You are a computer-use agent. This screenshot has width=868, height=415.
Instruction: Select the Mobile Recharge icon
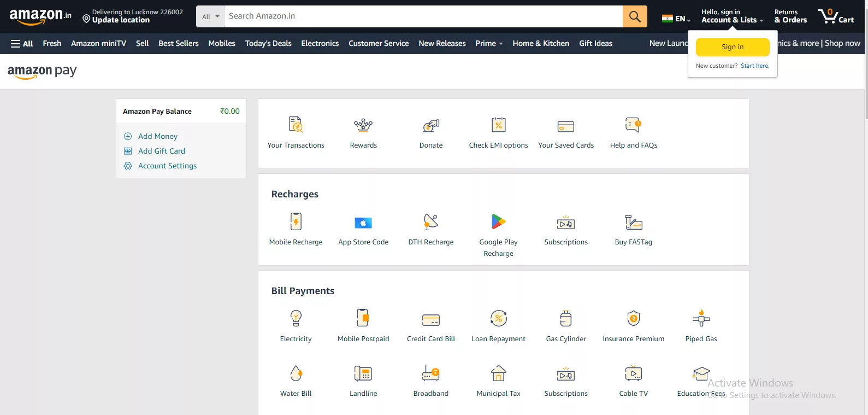[296, 221]
